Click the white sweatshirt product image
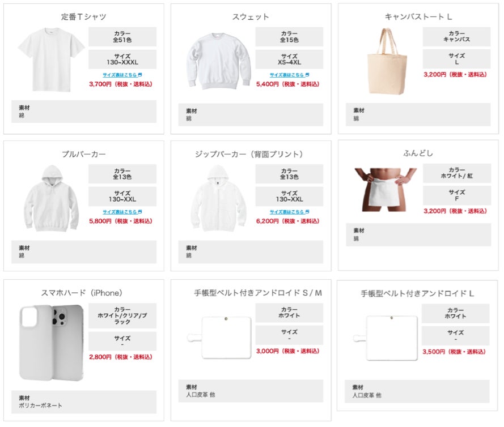Image resolution: width=504 pixels, height=427 pixels. click(x=218, y=62)
